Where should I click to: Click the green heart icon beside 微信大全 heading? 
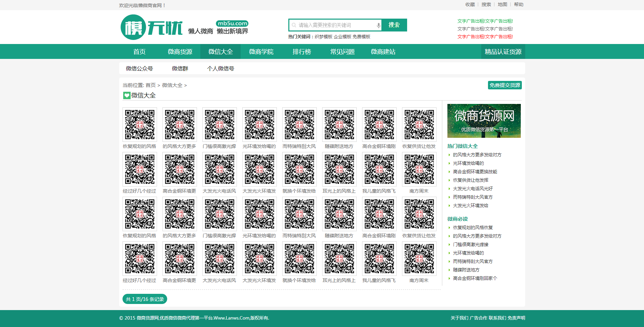[x=127, y=95]
